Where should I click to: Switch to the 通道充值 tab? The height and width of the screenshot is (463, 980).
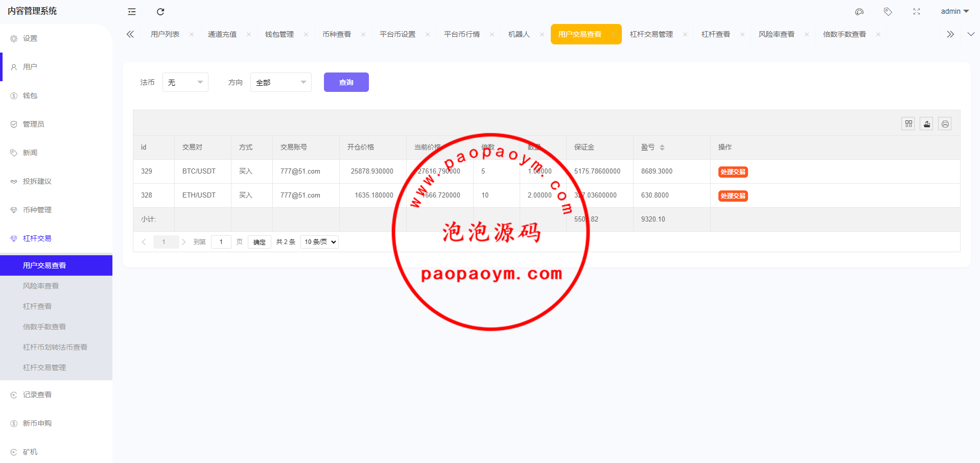point(222,34)
